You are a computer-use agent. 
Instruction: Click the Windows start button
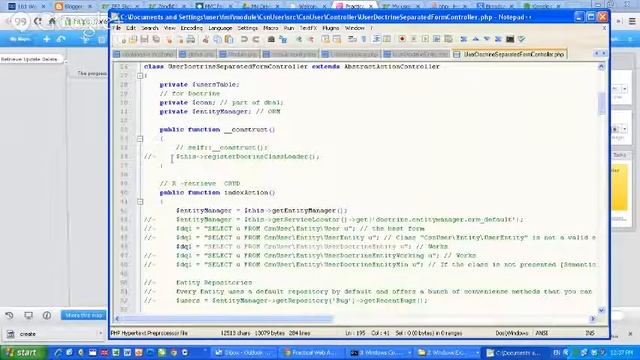[x=23, y=353]
